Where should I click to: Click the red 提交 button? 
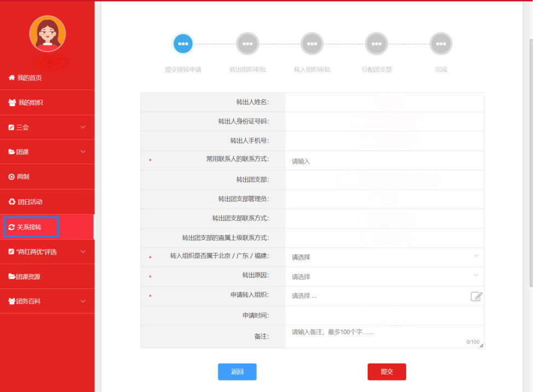pos(387,372)
